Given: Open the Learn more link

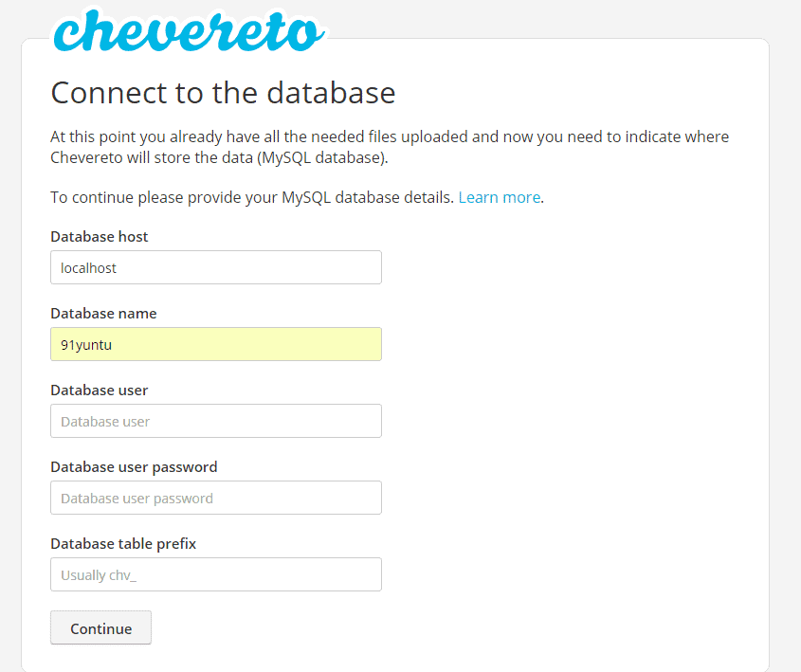Looking at the screenshot, I should click(x=500, y=197).
